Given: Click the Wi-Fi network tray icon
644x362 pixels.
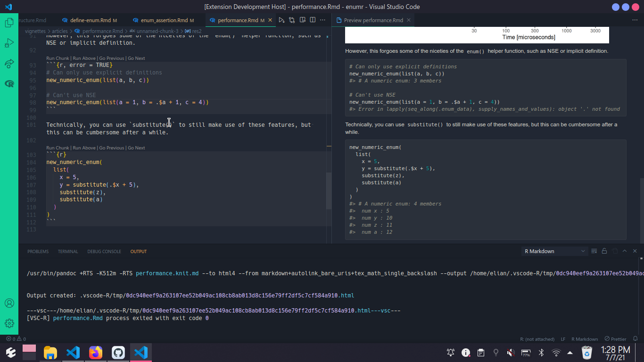Looking at the screenshot, I should (556, 353).
